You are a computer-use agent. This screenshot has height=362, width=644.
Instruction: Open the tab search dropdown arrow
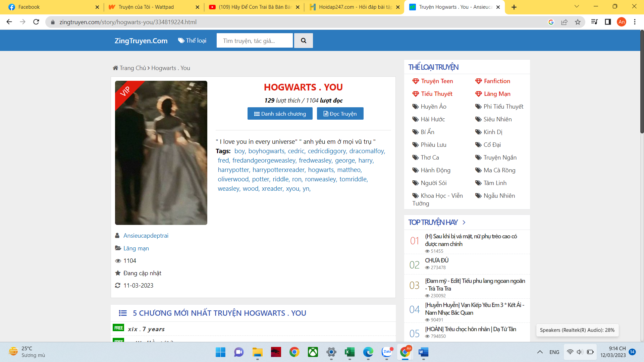[577, 7]
